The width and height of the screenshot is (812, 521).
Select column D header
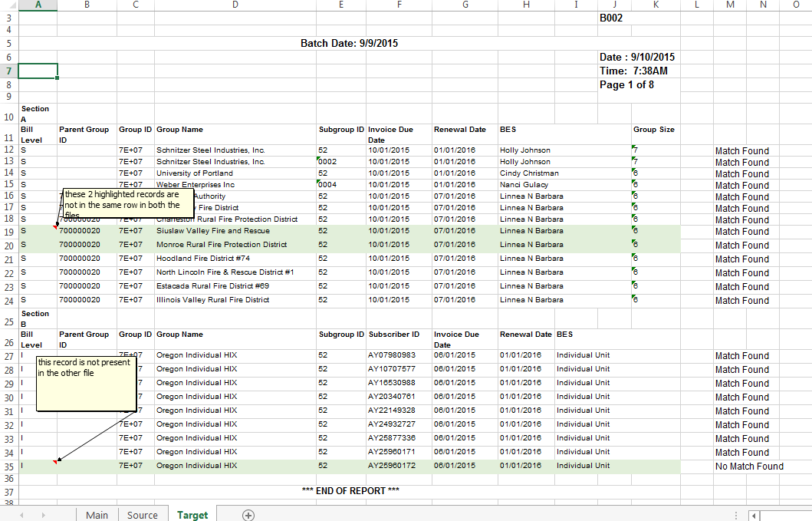pos(235,5)
